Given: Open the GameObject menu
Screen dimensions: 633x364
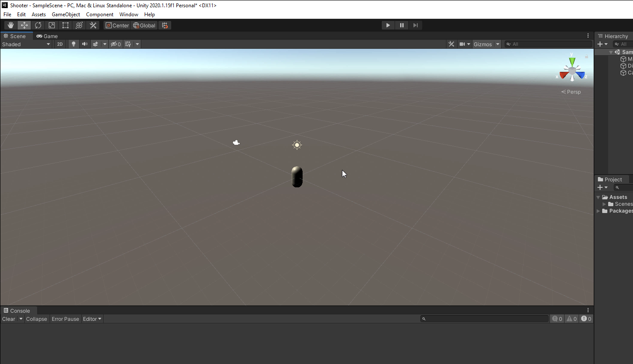Looking at the screenshot, I should click(x=66, y=14).
